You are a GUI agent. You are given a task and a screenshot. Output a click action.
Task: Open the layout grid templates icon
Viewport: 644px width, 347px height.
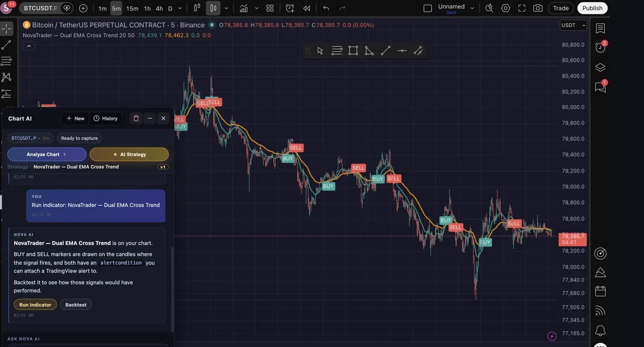[x=270, y=8]
